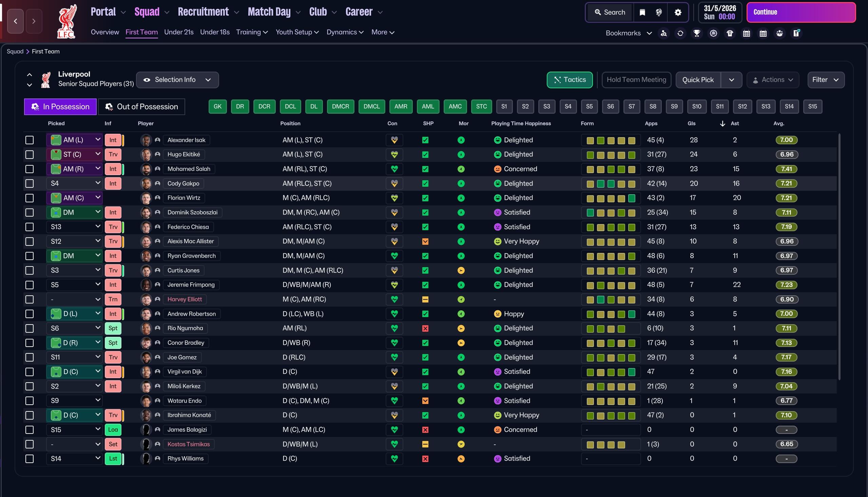Screen dimensions: 868x497
Task: Open the settings gear icon
Action: tap(678, 12)
